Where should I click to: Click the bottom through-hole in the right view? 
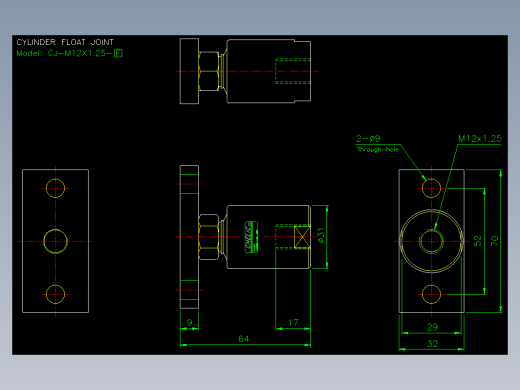coord(431,294)
